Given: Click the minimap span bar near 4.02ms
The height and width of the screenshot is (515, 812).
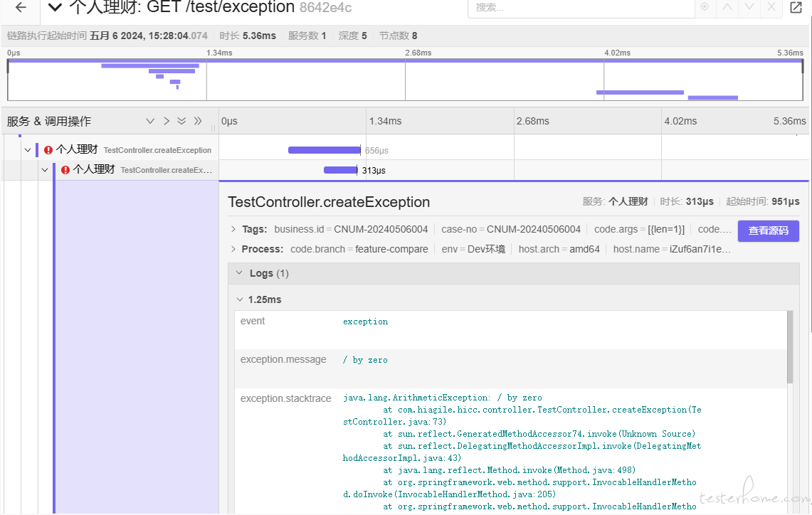Looking at the screenshot, I should [640, 92].
